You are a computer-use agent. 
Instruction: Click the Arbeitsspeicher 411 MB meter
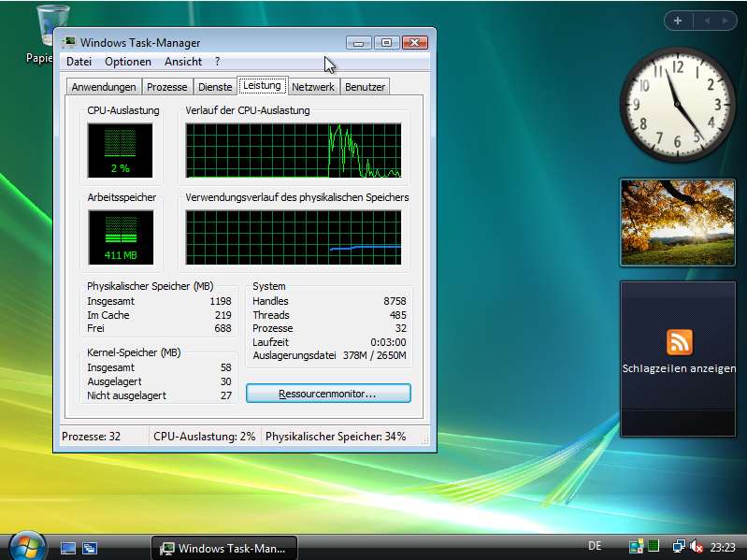[x=121, y=237]
